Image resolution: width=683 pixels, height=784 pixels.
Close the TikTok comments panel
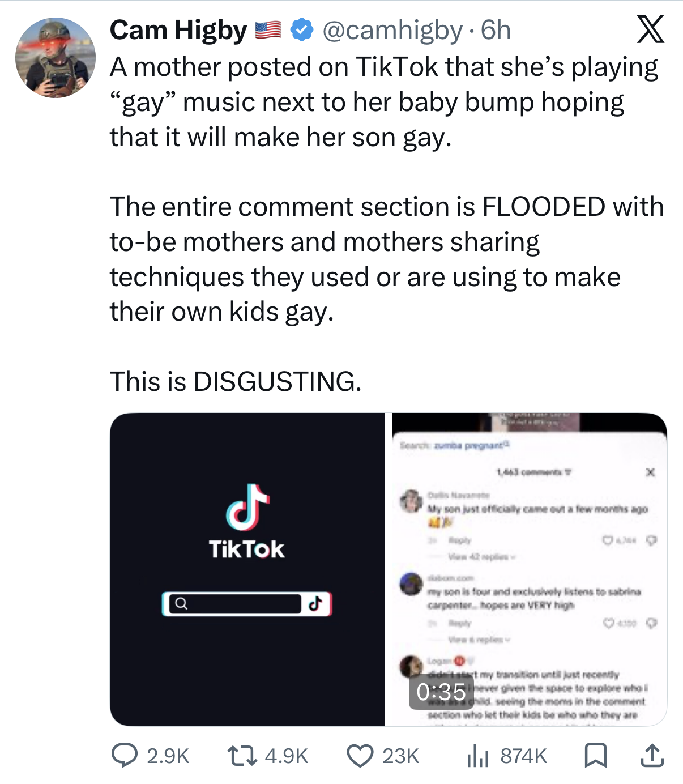tap(650, 472)
